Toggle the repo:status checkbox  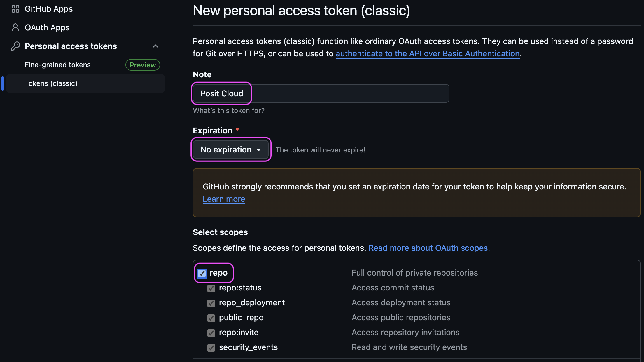point(211,288)
